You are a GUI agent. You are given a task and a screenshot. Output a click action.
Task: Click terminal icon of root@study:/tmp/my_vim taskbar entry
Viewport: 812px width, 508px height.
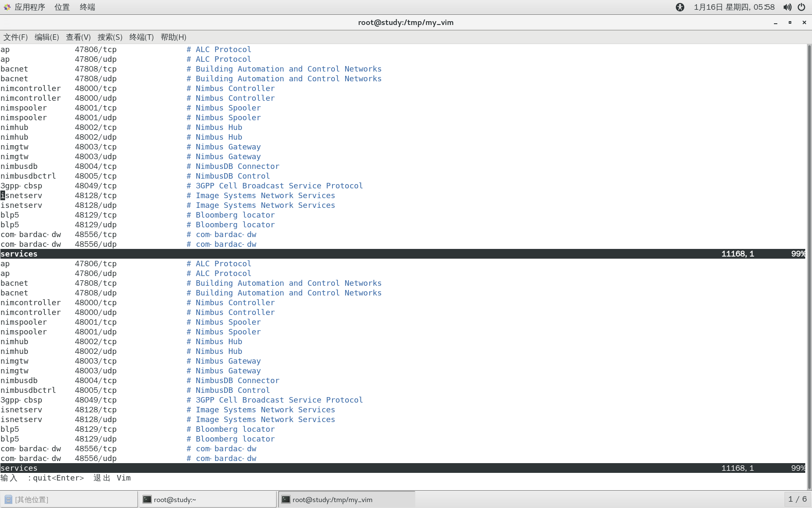click(286, 500)
